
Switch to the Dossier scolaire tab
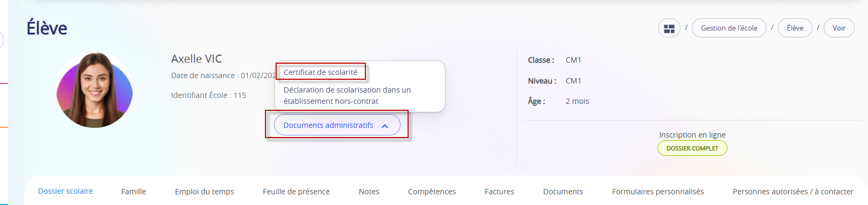point(65,191)
